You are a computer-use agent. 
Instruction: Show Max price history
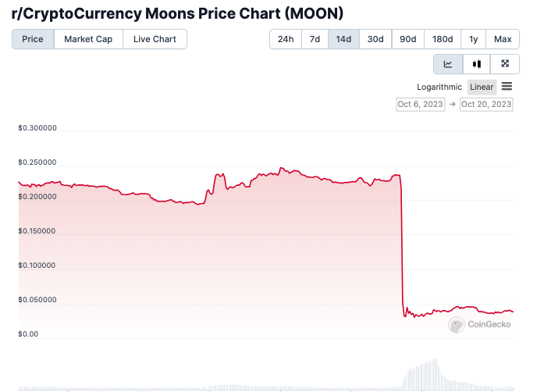503,39
